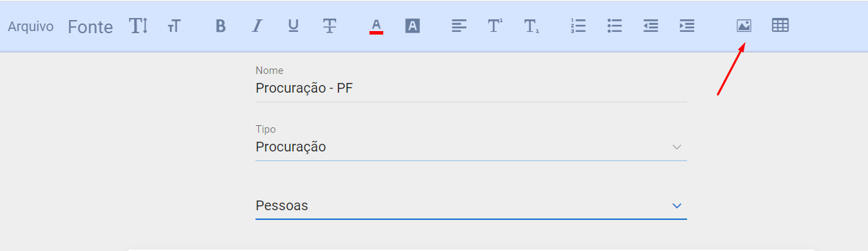Create a numbered list
868x251 pixels.
(x=578, y=26)
